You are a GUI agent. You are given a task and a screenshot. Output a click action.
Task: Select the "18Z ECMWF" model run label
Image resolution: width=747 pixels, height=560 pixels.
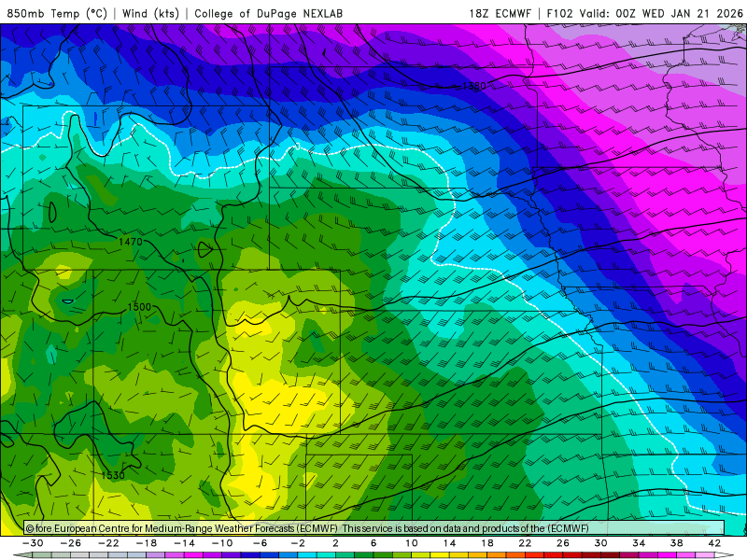pos(500,13)
